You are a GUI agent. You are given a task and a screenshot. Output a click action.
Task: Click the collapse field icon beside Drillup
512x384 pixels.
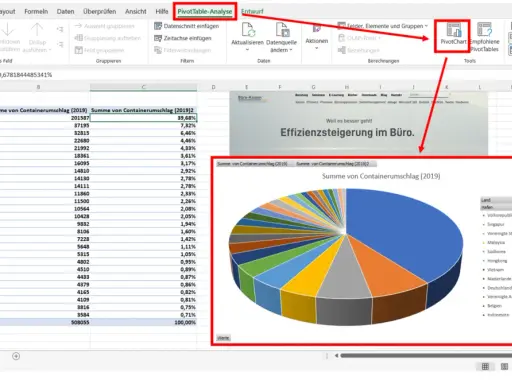tap(60, 44)
